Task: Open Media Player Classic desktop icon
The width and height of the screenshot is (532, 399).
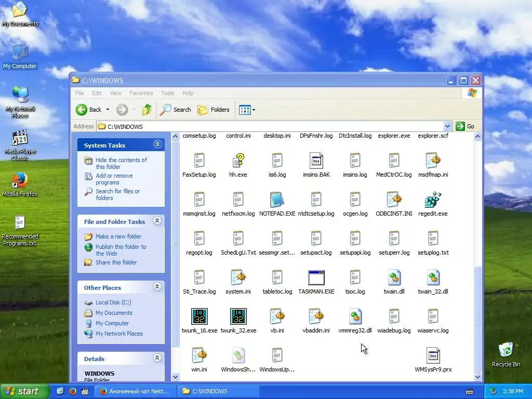Action: pyautogui.click(x=20, y=137)
